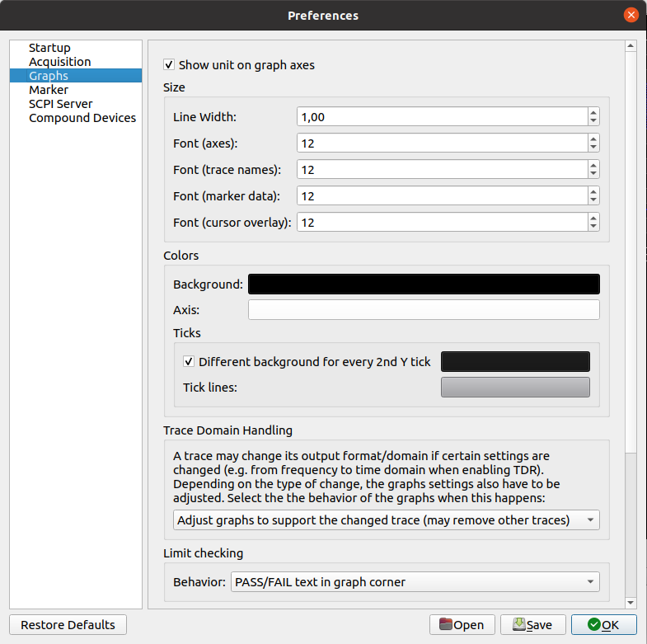Change the Tick lines gray color swatch

click(515, 388)
